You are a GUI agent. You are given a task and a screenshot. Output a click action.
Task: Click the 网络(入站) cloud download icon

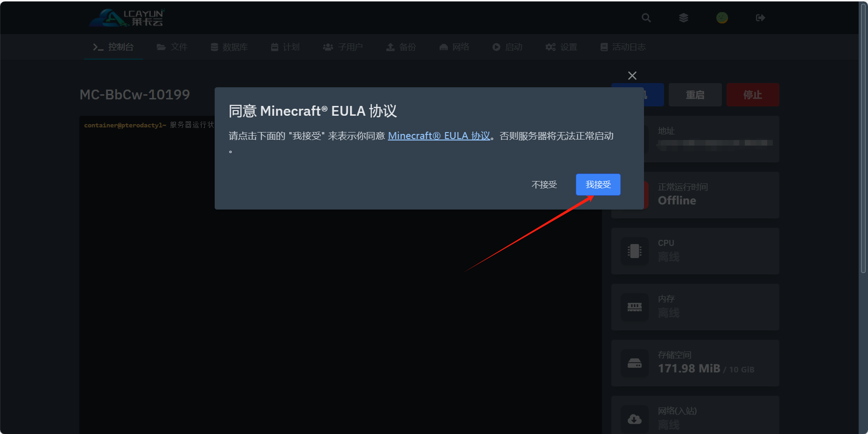[x=635, y=419]
